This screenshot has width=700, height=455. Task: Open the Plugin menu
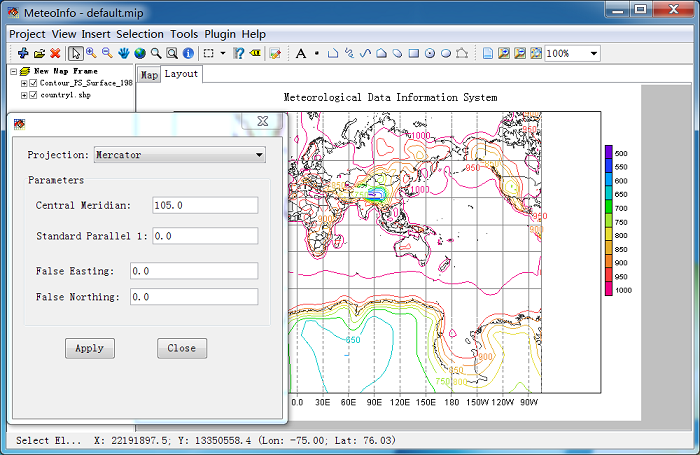(220, 34)
